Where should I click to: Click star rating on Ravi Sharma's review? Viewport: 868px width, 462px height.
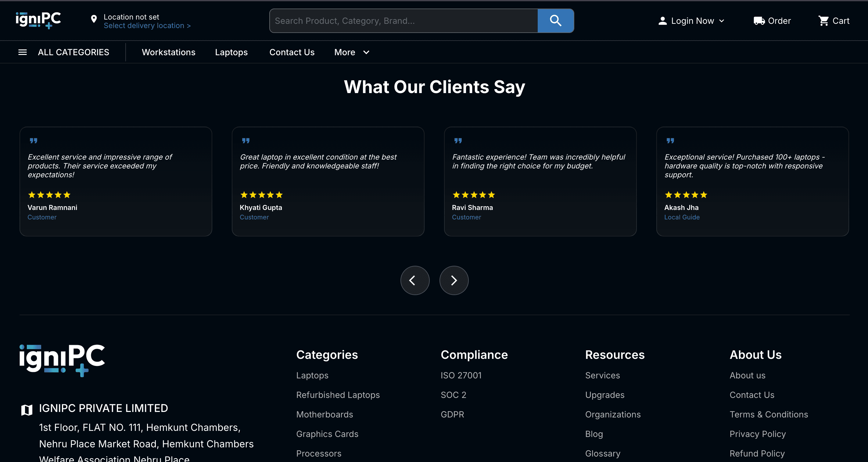(474, 195)
